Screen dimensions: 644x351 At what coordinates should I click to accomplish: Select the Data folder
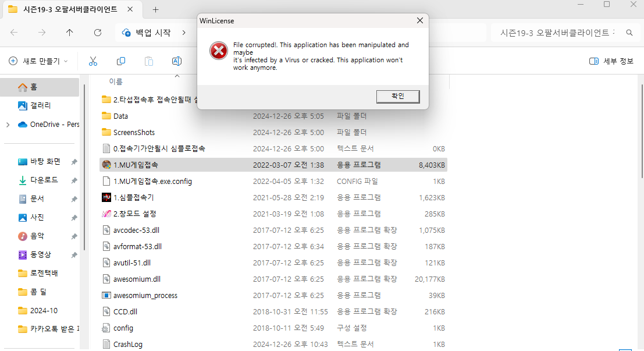[x=120, y=116]
